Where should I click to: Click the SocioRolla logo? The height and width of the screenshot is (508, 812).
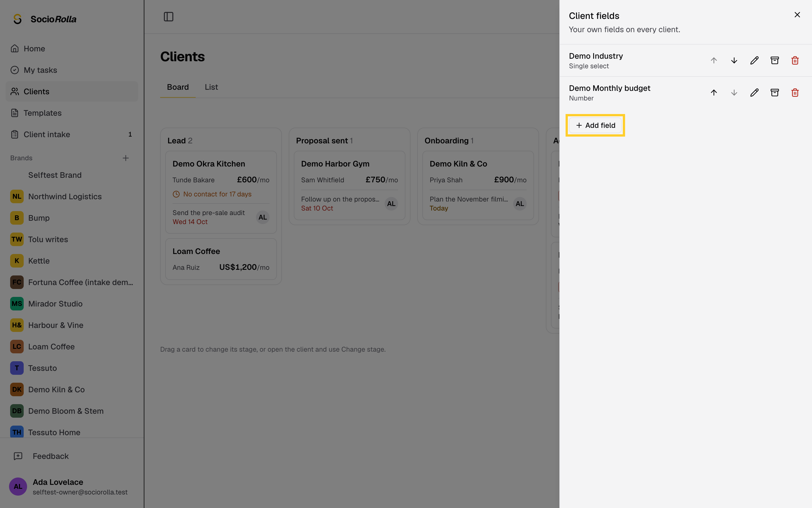pyautogui.click(x=44, y=19)
